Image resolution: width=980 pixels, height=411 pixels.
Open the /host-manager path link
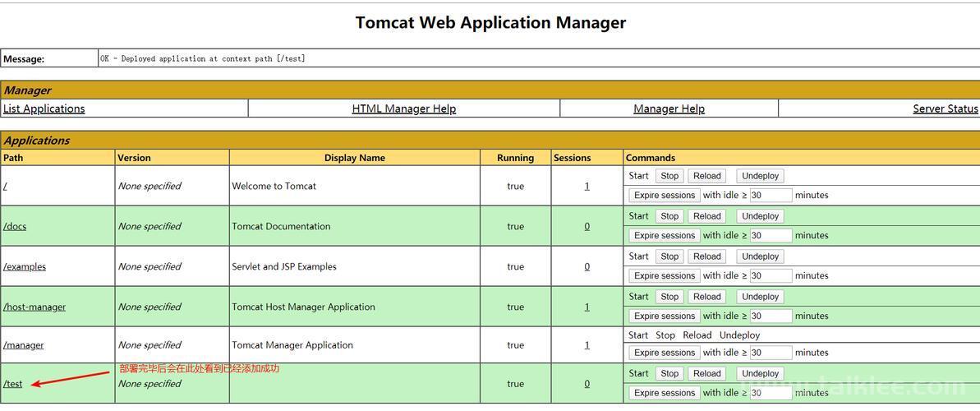point(35,307)
